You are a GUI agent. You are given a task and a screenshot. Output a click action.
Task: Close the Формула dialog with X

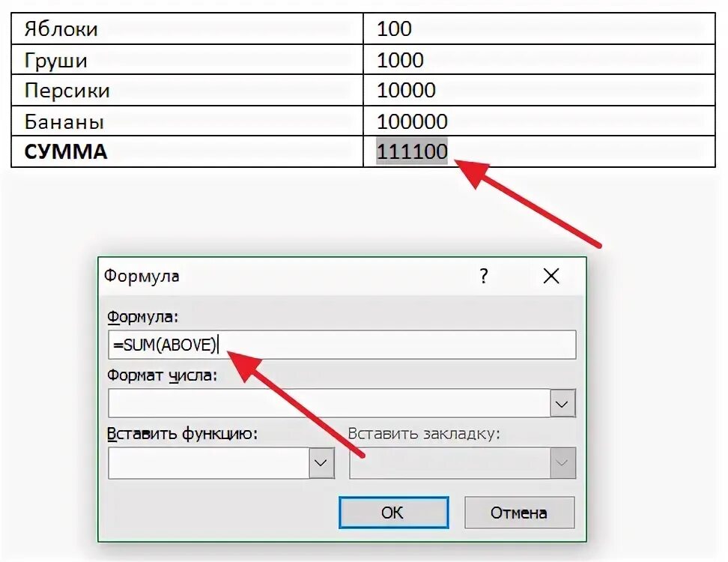(x=551, y=276)
